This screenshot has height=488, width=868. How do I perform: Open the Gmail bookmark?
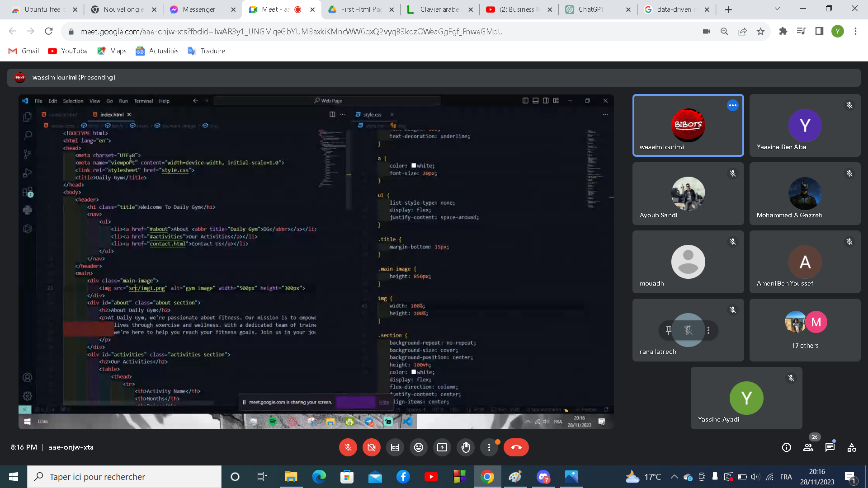pyautogui.click(x=24, y=51)
